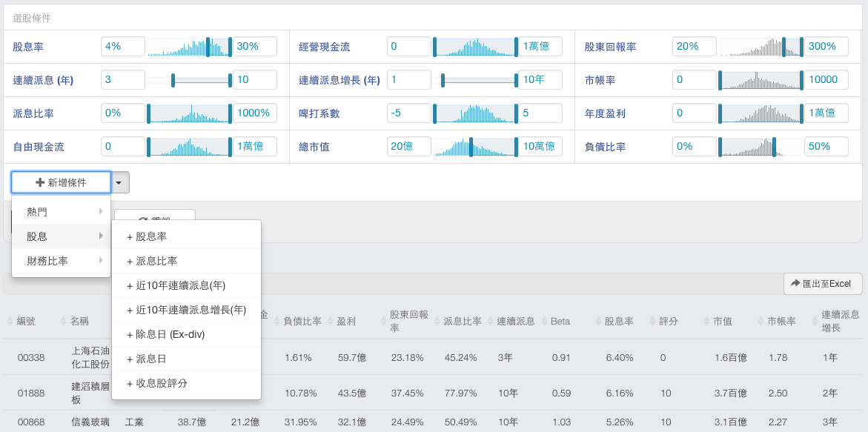
Task: Sort by 市值 column sort arrows
Action: point(707,321)
